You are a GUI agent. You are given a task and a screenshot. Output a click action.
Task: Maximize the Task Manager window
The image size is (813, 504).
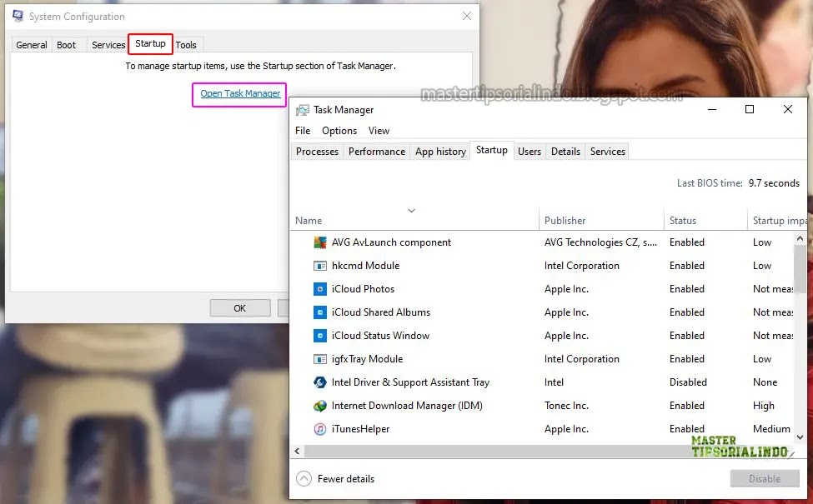[750, 109]
